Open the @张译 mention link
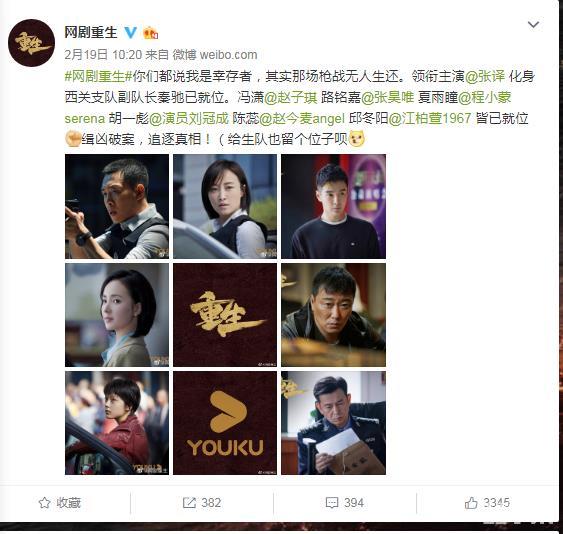The image size is (563, 534). 485,76
